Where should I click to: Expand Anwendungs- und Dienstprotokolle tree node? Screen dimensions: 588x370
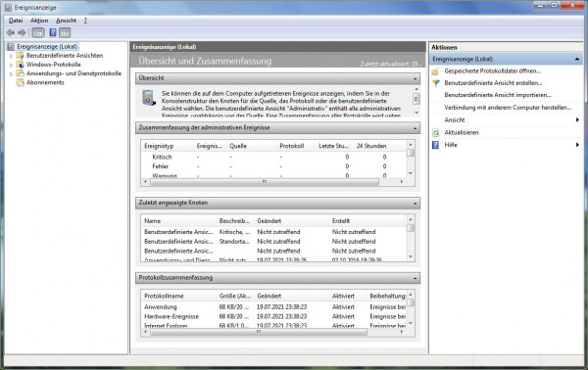(11, 73)
